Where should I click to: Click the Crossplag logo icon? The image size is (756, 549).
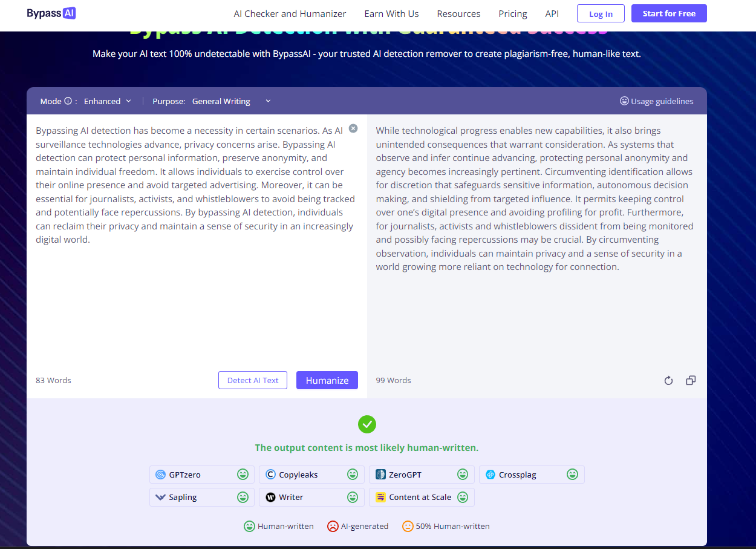coord(490,475)
